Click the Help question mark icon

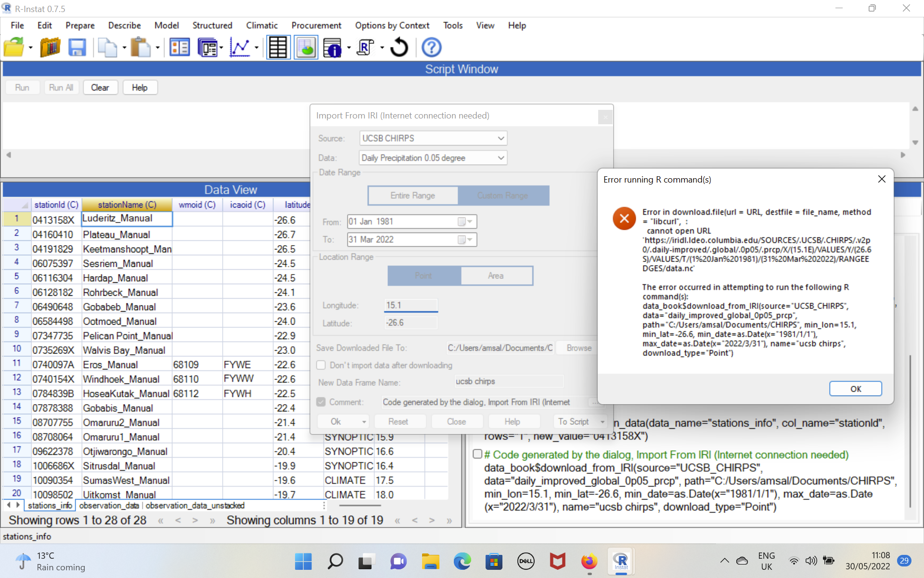point(431,47)
